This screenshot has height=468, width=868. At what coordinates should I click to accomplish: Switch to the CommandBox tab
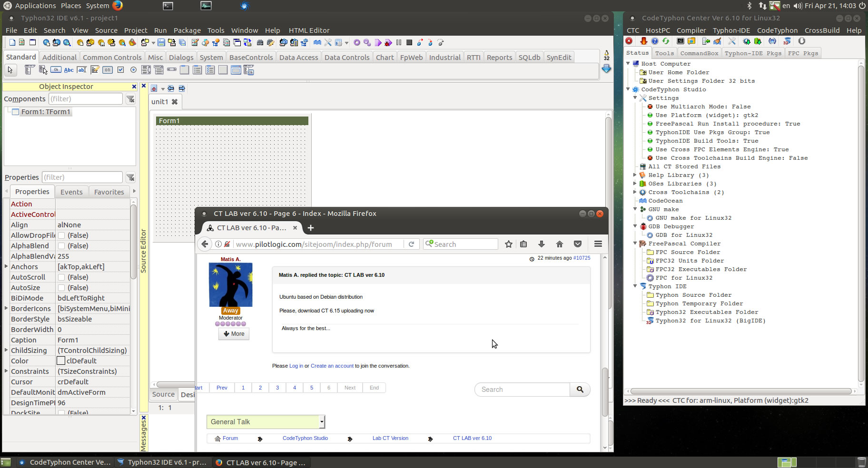(699, 53)
